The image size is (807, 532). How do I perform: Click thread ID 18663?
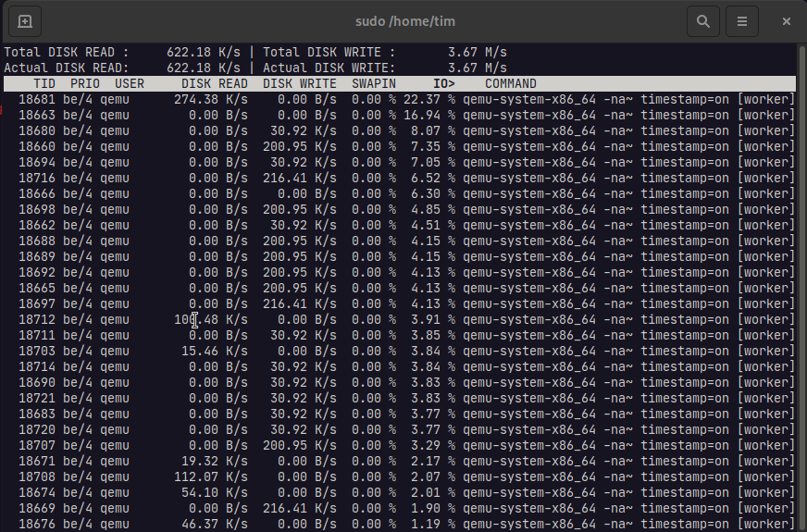point(37,116)
